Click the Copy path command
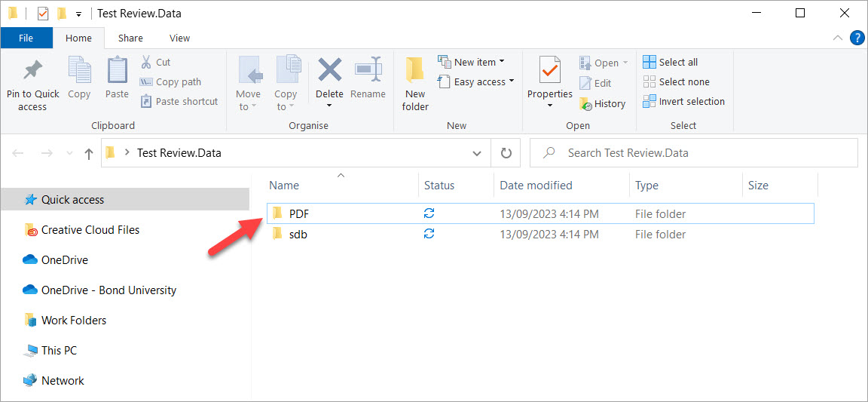 [170, 82]
